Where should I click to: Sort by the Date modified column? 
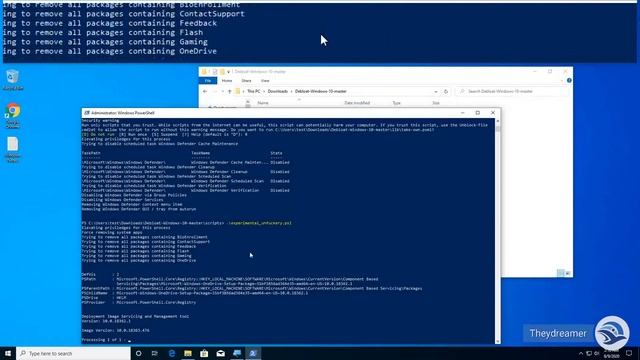[x=357, y=103]
